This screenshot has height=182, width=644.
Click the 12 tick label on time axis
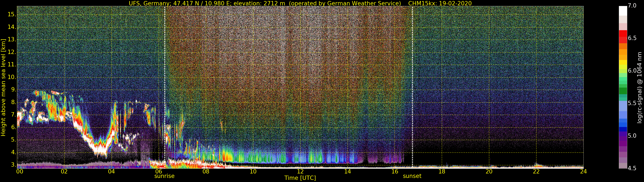[x=300, y=172]
